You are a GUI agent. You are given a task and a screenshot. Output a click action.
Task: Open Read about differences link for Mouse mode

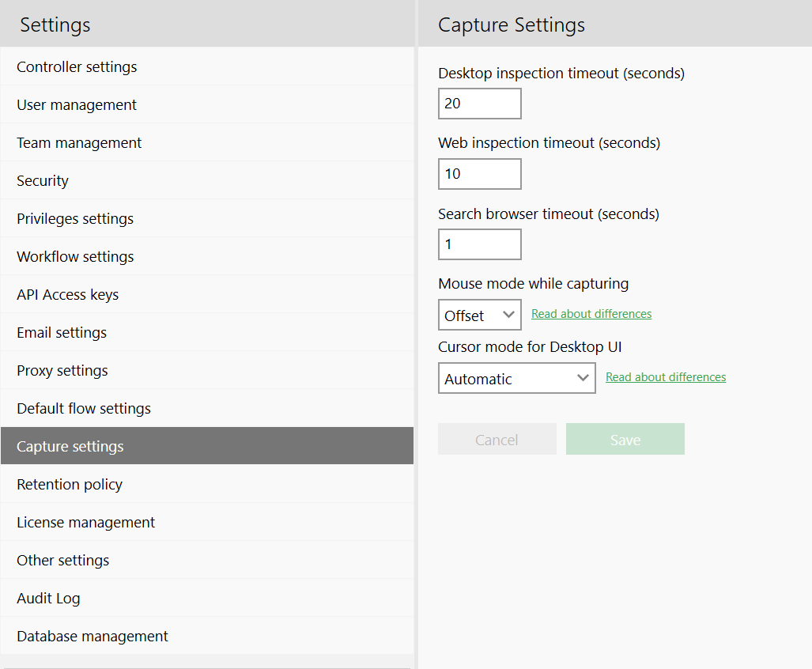tap(591, 314)
